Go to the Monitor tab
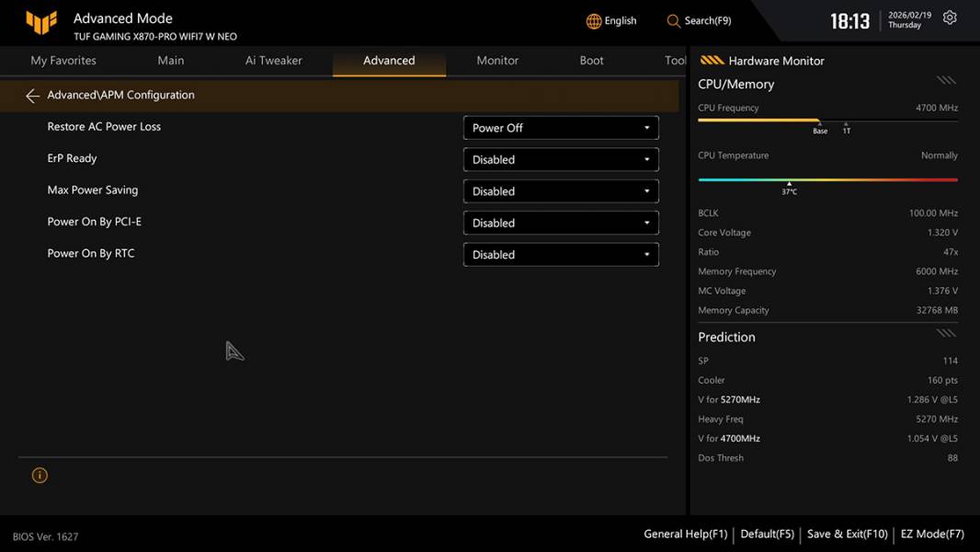980x552 pixels. (x=497, y=61)
